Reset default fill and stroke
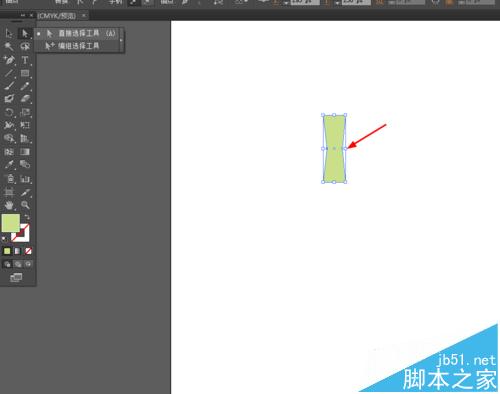 click(x=4, y=239)
